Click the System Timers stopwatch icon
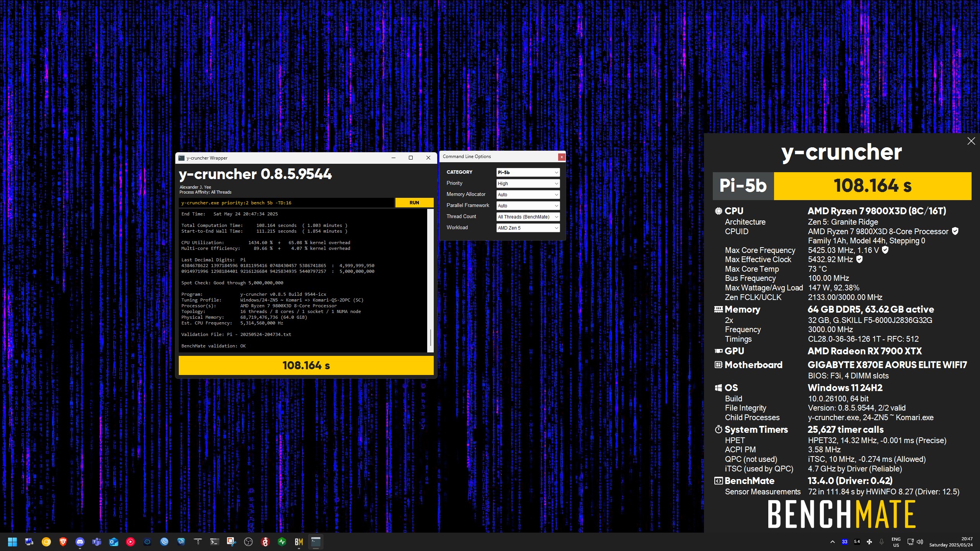 (718, 429)
